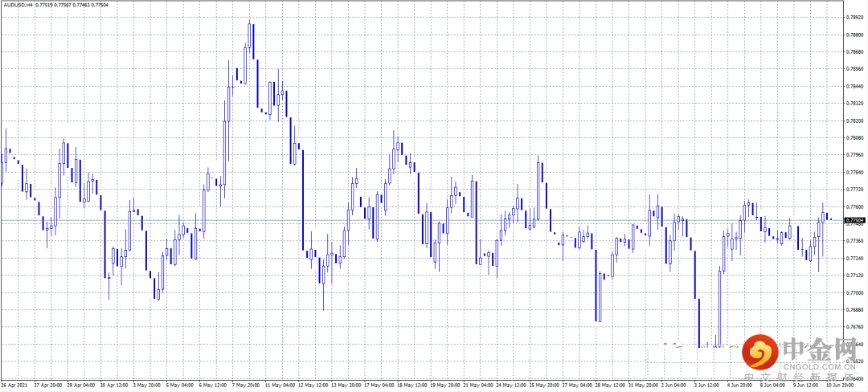Click the 28 May 12:00 time label
Image resolution: width=868 pixels, height=392 pixels.
[x=610, y=385]
